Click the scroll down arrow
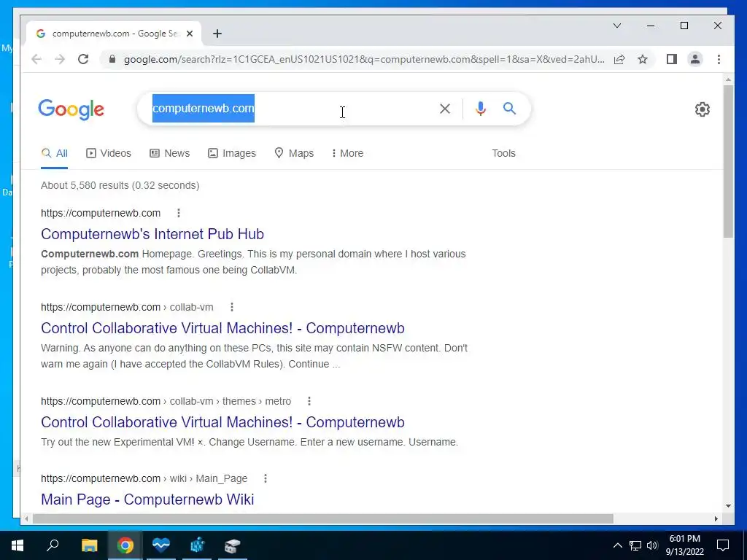Image resolution: width=747 pixels, height=560 pixels. 728,506
